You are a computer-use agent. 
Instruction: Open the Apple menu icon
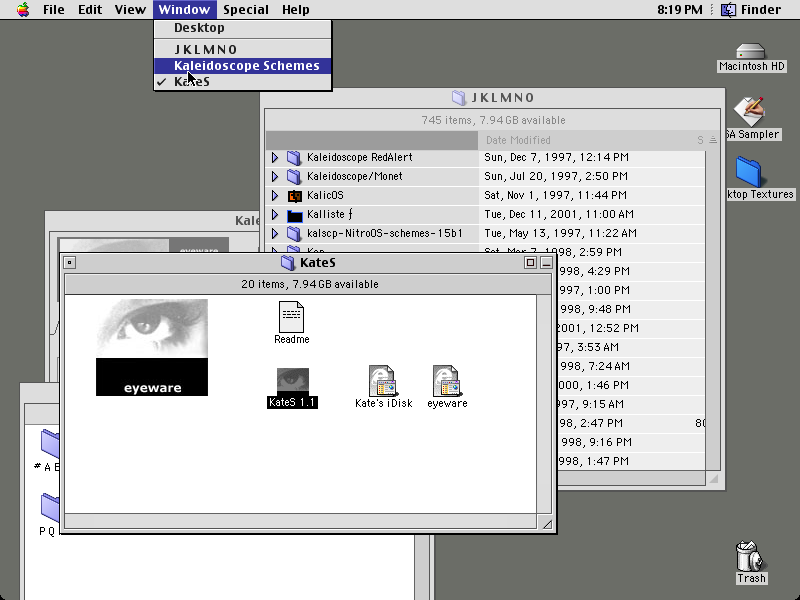23,10
